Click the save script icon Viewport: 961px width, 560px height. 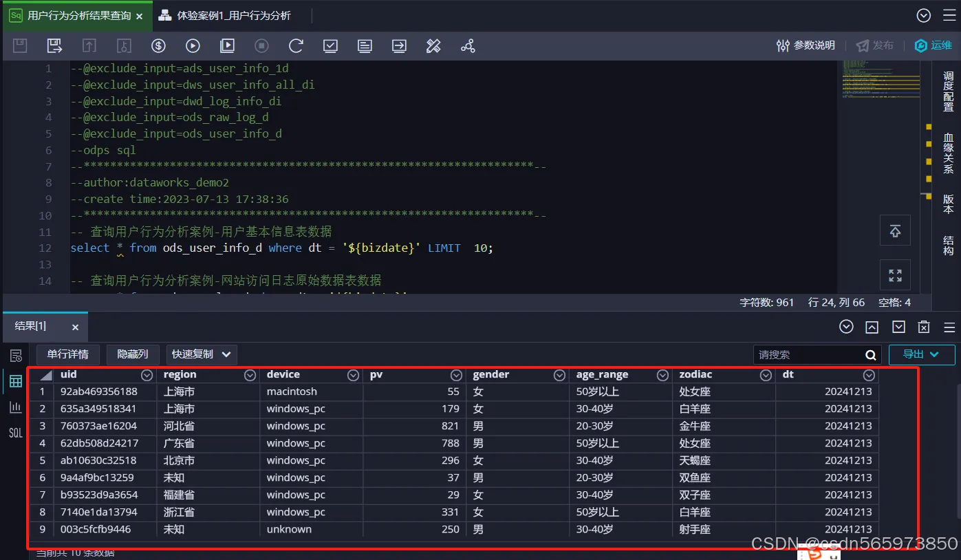19,46
